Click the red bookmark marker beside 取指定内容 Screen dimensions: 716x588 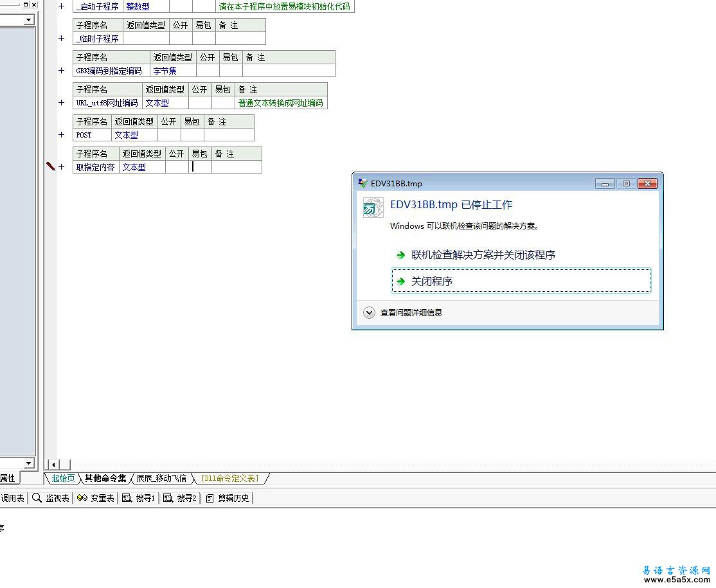tap(51, 166)
